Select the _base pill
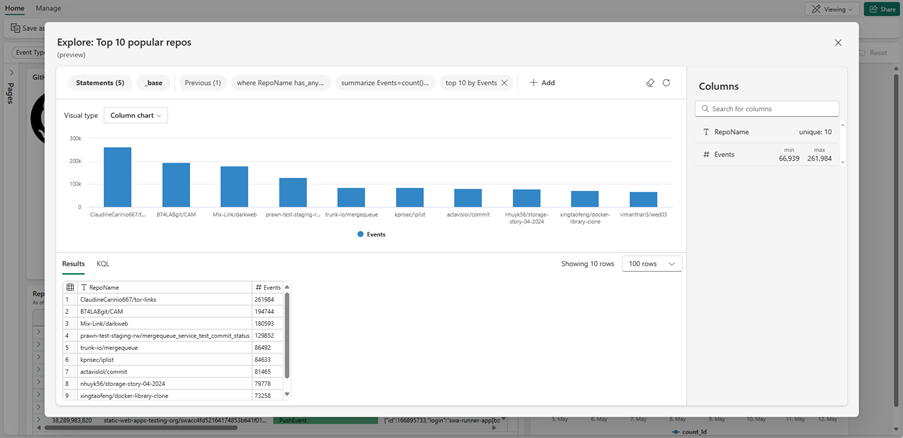Viewport: 903px width, 438px height. pyautogui.click(x=153, y=83)
